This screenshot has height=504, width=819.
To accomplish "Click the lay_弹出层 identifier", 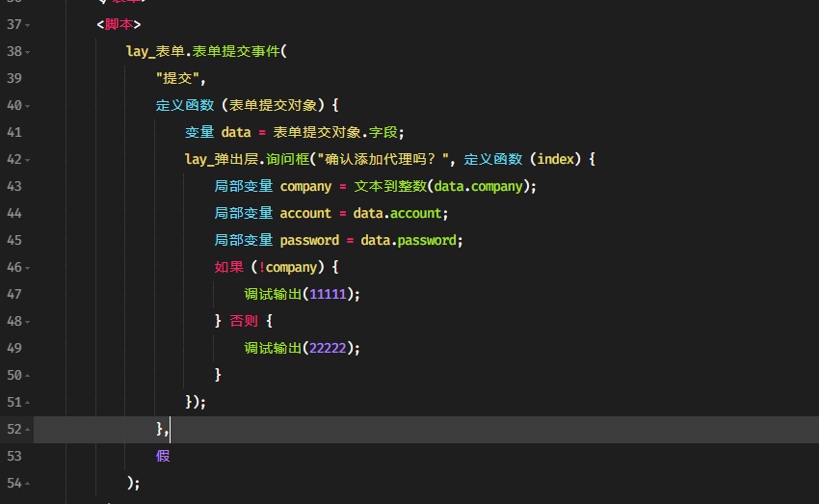I will pos(222,159).
